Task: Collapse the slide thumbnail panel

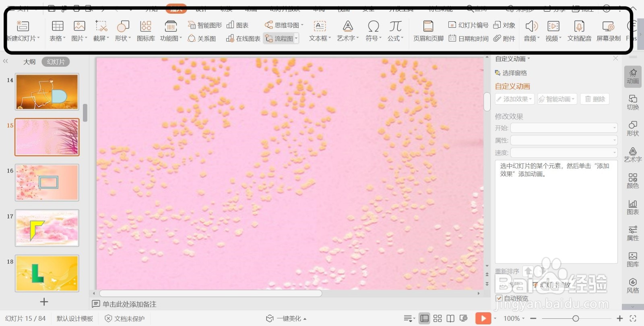Action: click(5, 61)
